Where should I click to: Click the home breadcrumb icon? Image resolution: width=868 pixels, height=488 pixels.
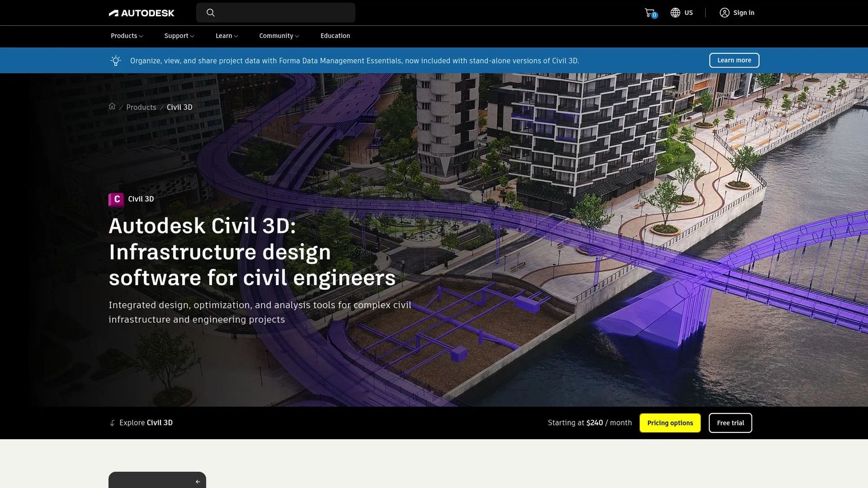coord(112,106)
